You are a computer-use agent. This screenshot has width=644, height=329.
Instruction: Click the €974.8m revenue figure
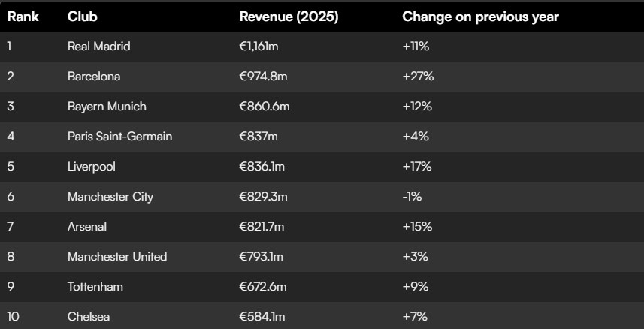click(x=263, y=77)
